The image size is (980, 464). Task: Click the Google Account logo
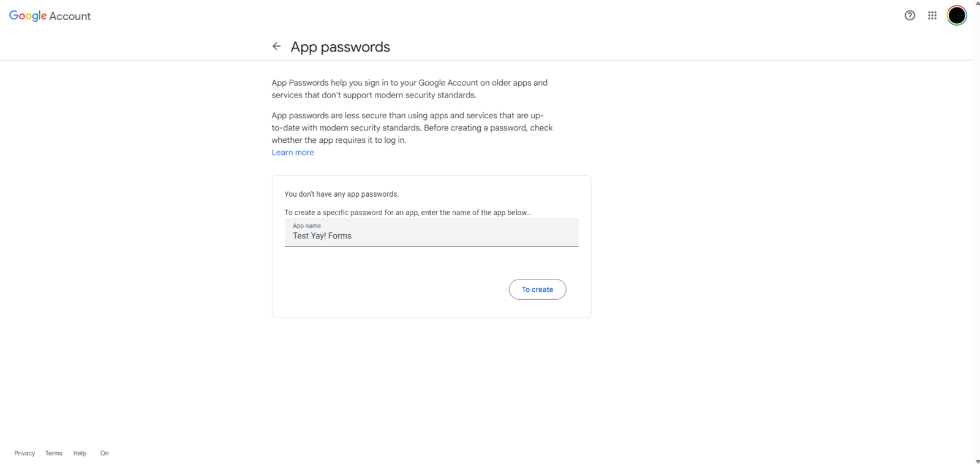[x=50, y=16]
